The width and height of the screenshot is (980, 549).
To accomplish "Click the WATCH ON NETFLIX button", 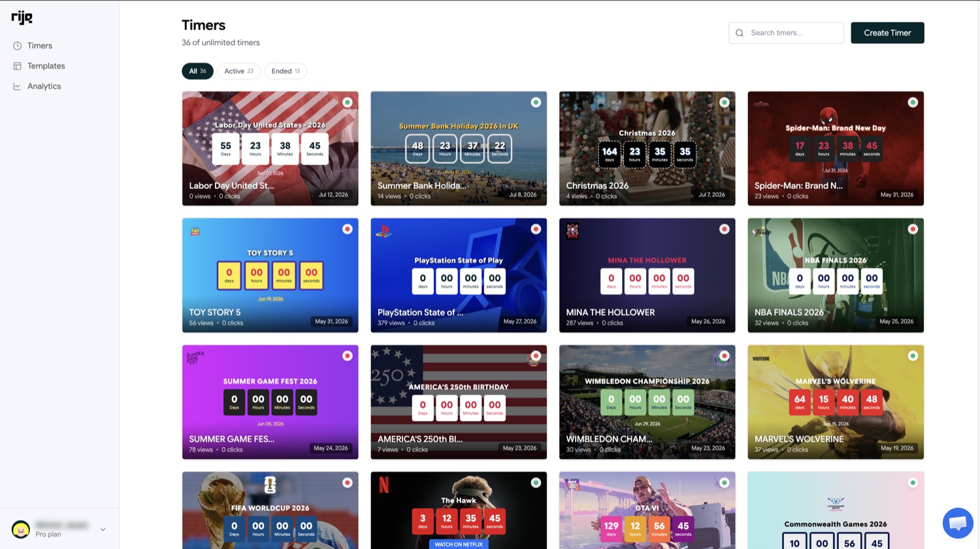I will click(459, 544).
